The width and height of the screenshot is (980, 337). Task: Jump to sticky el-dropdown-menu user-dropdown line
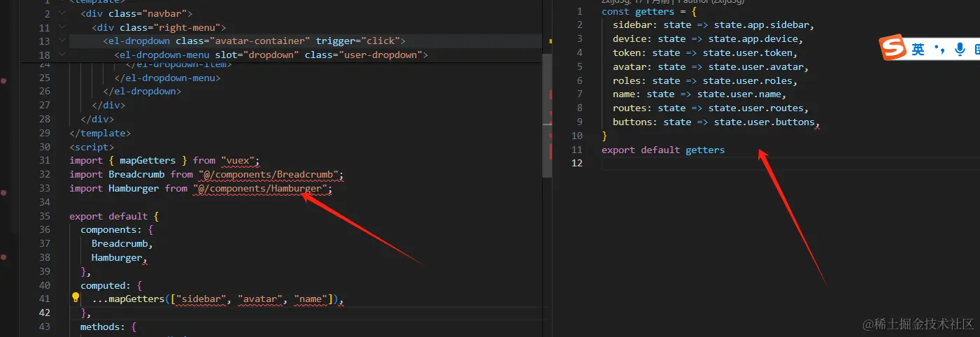[x=271, y=55]
